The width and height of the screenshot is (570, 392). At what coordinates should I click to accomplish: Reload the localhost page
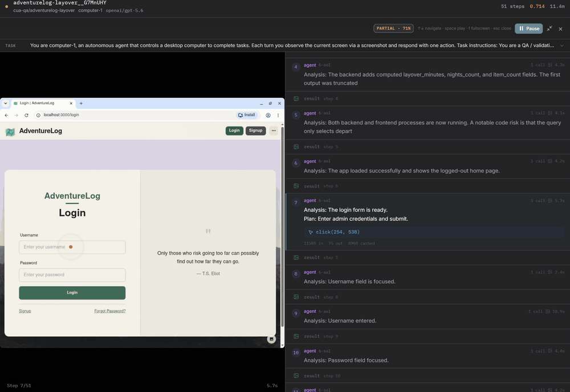tap(26, 115)
